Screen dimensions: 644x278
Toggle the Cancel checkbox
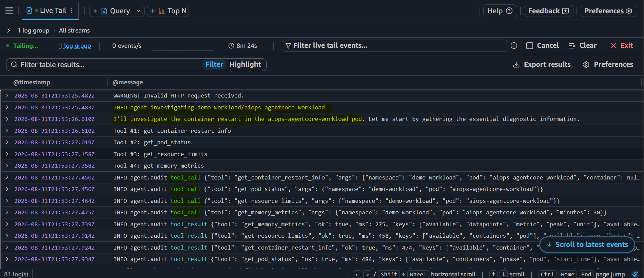tap(530, 46)
